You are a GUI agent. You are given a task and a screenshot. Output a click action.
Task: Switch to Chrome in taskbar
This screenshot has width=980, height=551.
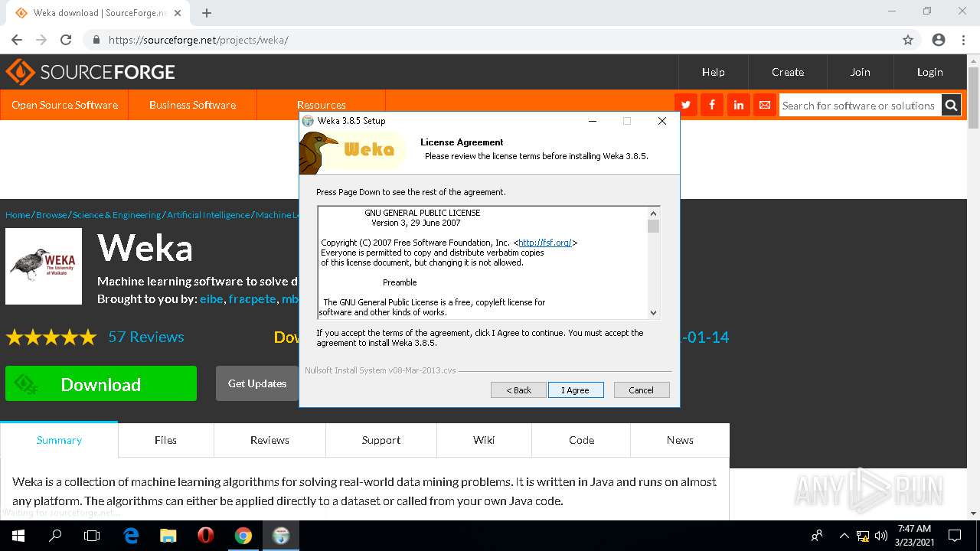[x=243, y=536]
